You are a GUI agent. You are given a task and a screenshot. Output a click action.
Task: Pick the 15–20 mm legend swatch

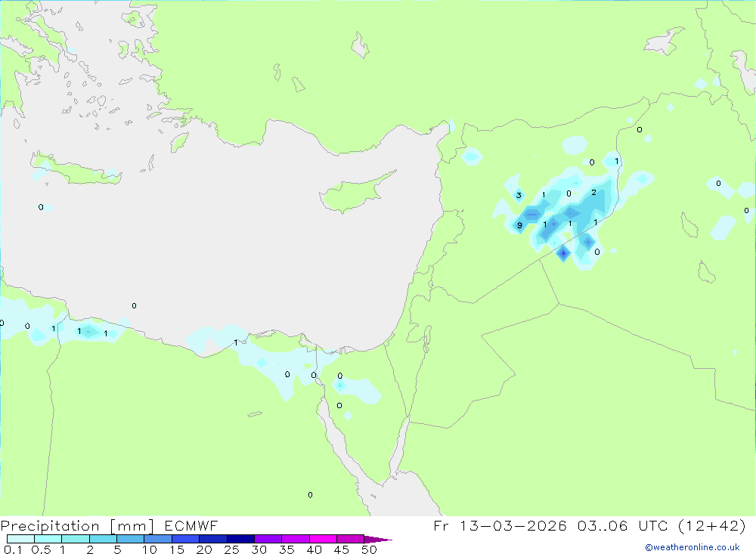185,539
